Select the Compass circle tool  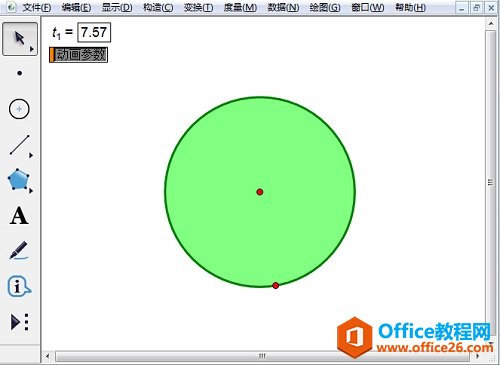point(19,109)
